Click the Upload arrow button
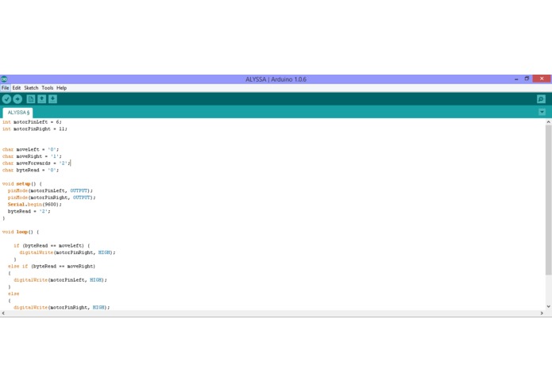 [17, 99]
